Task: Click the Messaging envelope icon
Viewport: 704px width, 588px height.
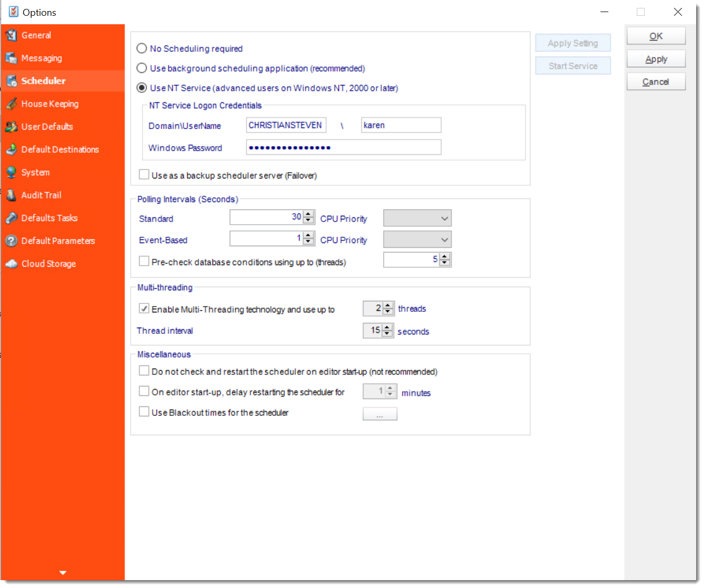Action: (12, 58)
